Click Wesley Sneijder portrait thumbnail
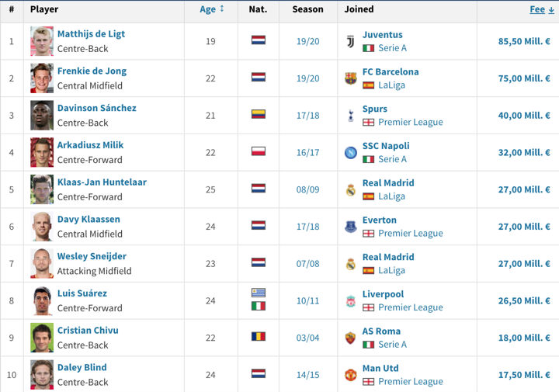 [x=42, y=263]
